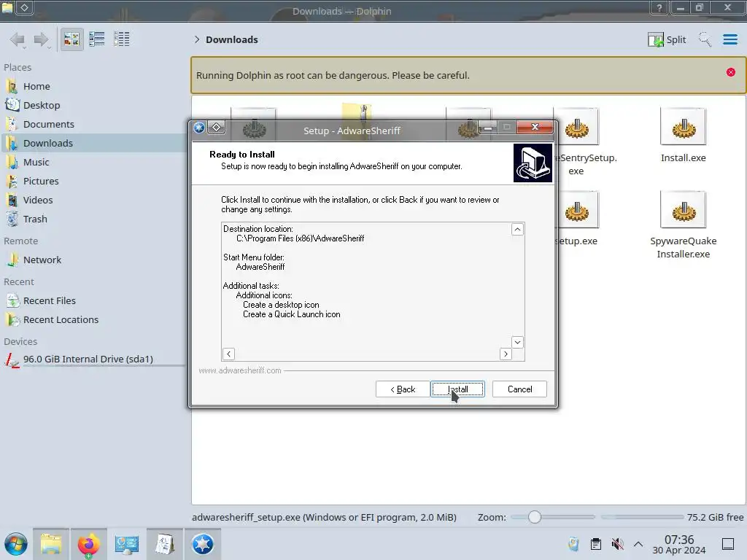
Task: Go forward in Dolphin navigation
Action: pyautogui.click(x=42, y=39)
